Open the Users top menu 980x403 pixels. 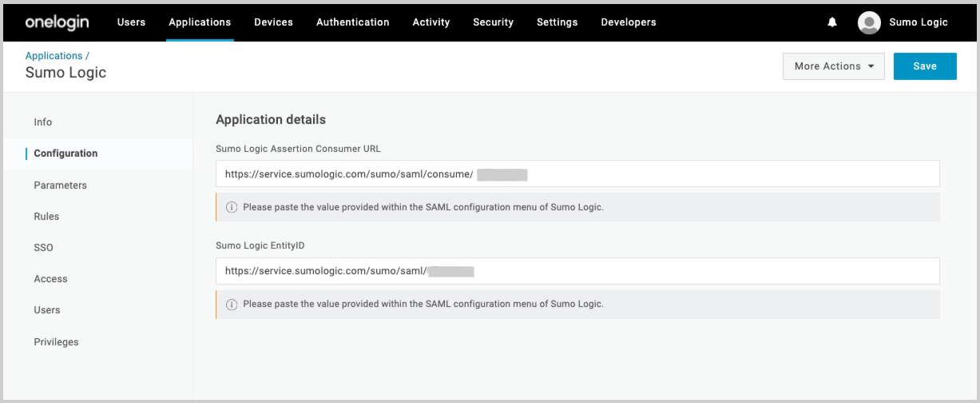coord(131,22)
